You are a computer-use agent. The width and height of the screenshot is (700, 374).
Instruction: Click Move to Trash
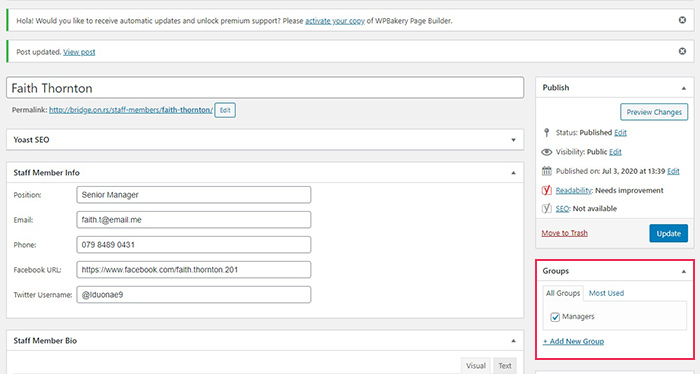pos(564,233)
